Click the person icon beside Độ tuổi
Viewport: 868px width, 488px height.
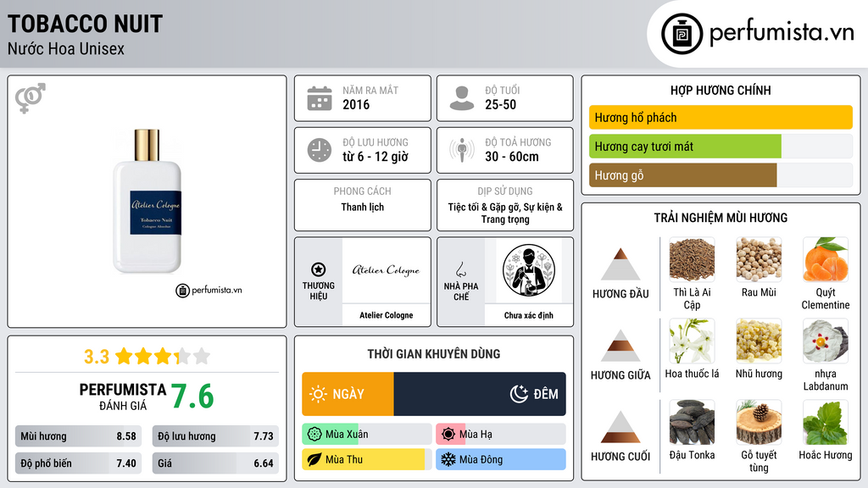[x=462, y=98]
